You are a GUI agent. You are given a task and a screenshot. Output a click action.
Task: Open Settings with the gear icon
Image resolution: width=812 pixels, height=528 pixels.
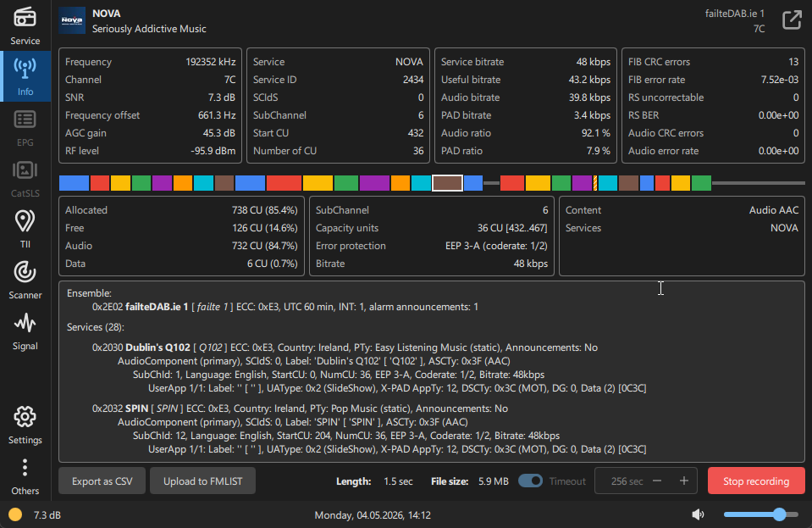tap(25, 425)
